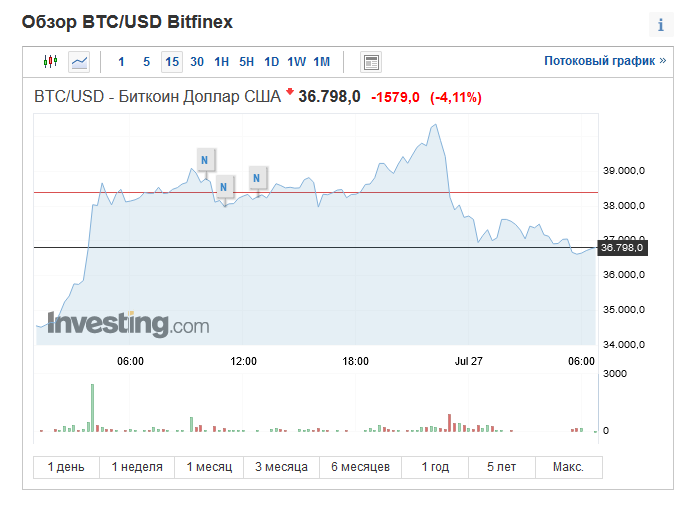Screen dimensions: 683x506
Task: Switch to candlestick chart view icon
Action: (51, 61)
